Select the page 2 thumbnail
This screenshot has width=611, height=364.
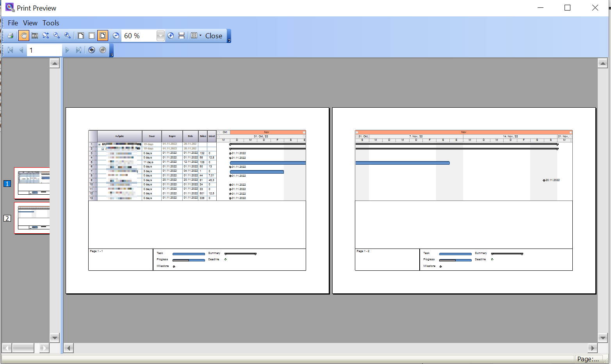tap(32, 218)
